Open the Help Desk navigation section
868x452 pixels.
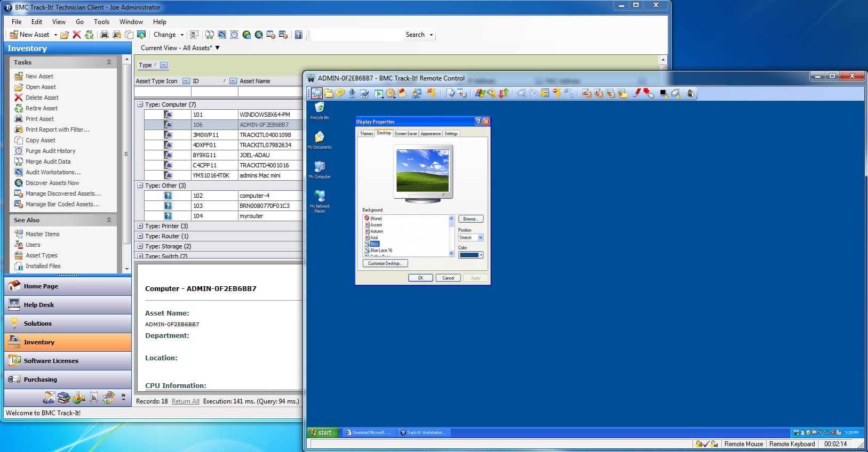coord(68,305)
